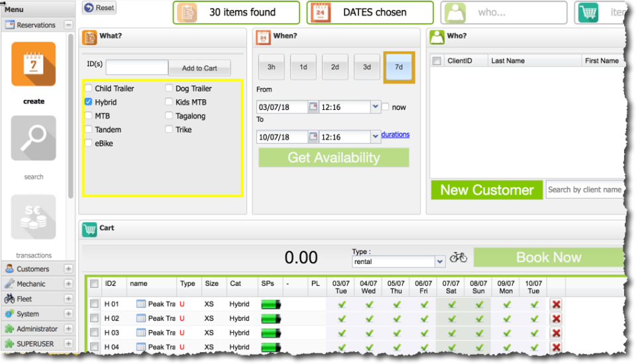Open details icon for row H 02
This screenshot has width=636, height=364.
point(140,318)
